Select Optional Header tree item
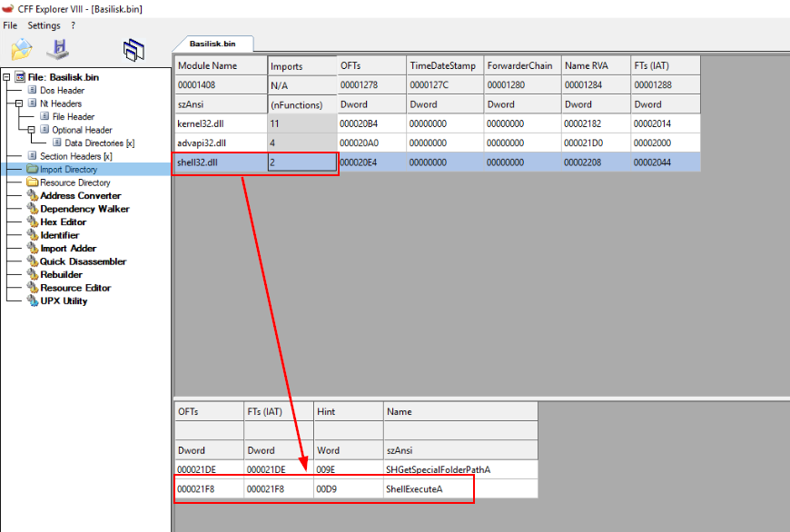Image resolution: width=790 pixels, height=532 pixels. click(x=82, y=130)
